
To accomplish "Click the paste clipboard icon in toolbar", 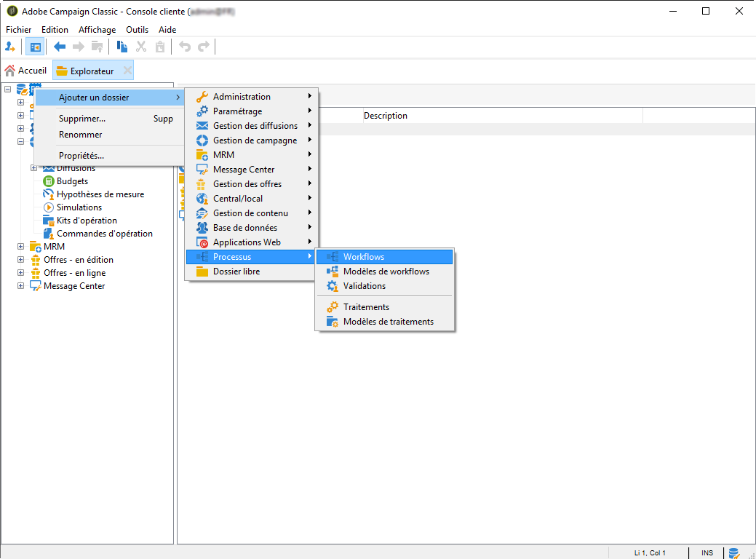I will tap(159, 47).
